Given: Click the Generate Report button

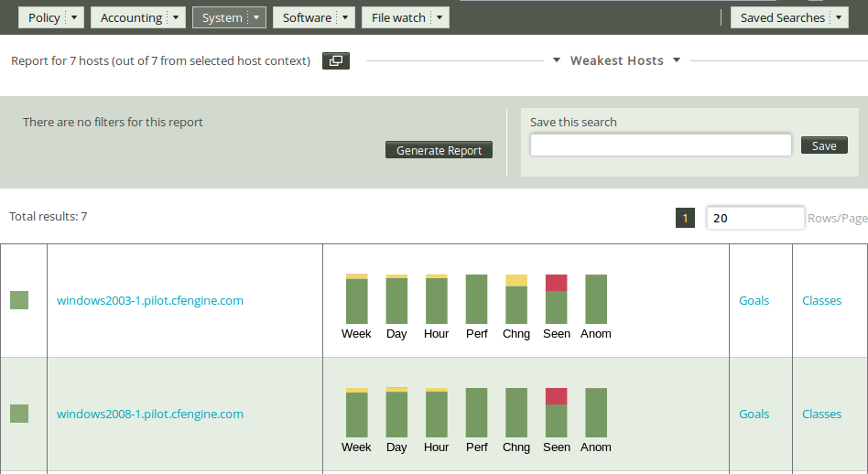Looking at the screenshot, I should pyautogui.click(x=439, y=150).
